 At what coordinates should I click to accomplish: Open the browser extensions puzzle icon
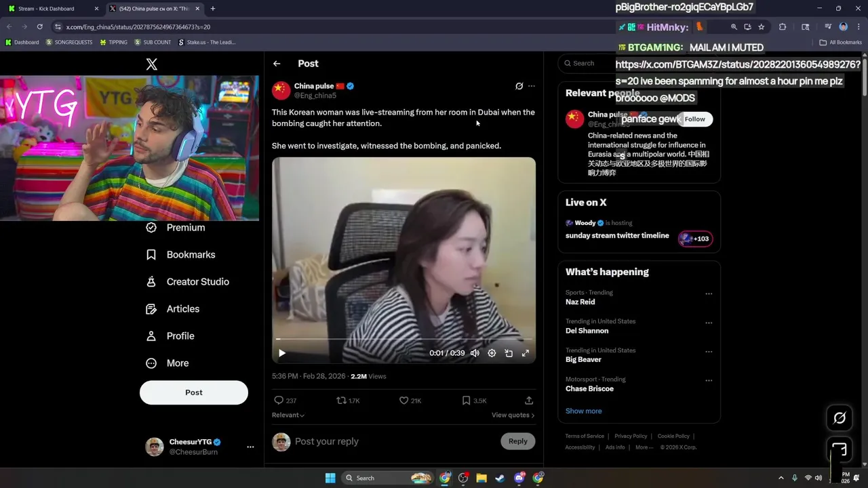pyautogui.click(x=783, y=27)
